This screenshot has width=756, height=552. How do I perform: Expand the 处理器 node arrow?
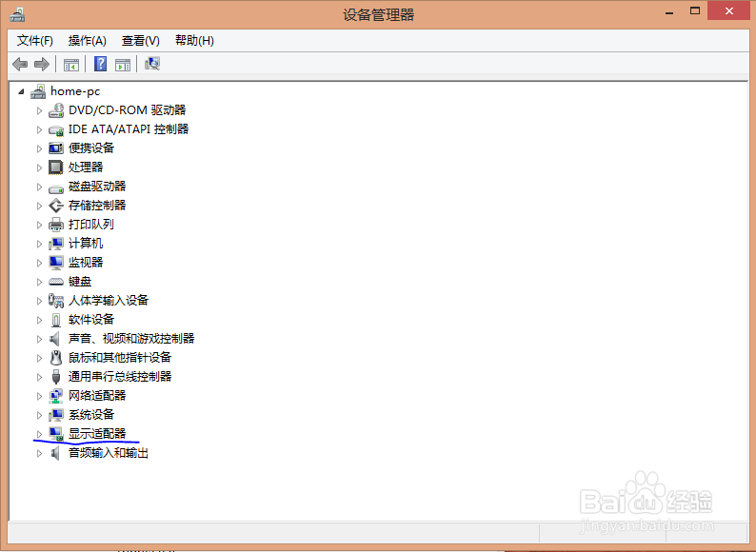39,168
